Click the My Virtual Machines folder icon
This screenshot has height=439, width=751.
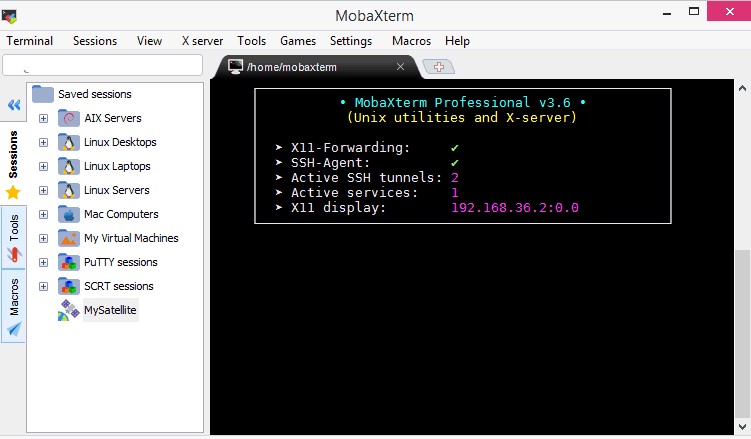tap(68, 238)
